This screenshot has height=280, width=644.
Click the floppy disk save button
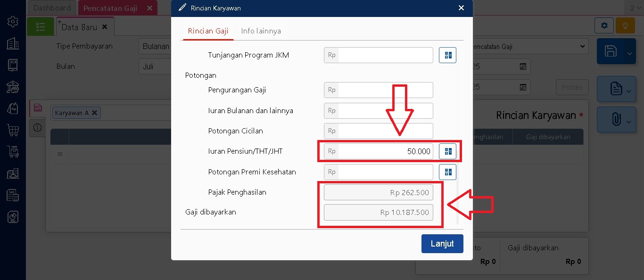(611, 51)
